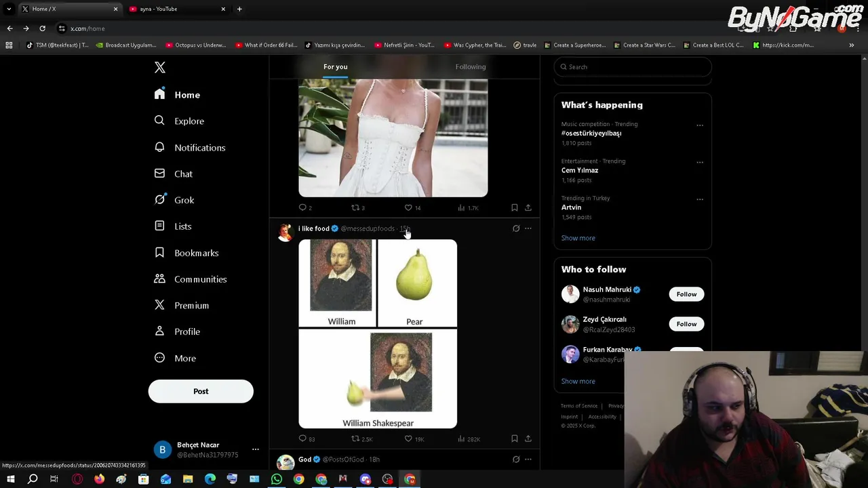The width and height of the screenshot is (868, 488).
Task: Open the Artvin trend
Action: tap(571, 207)
